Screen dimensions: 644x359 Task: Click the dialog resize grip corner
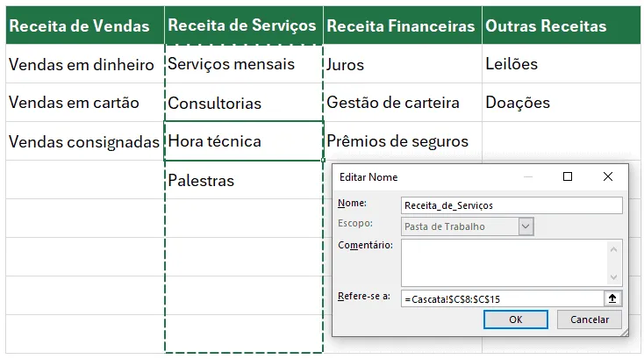[625, 333]
